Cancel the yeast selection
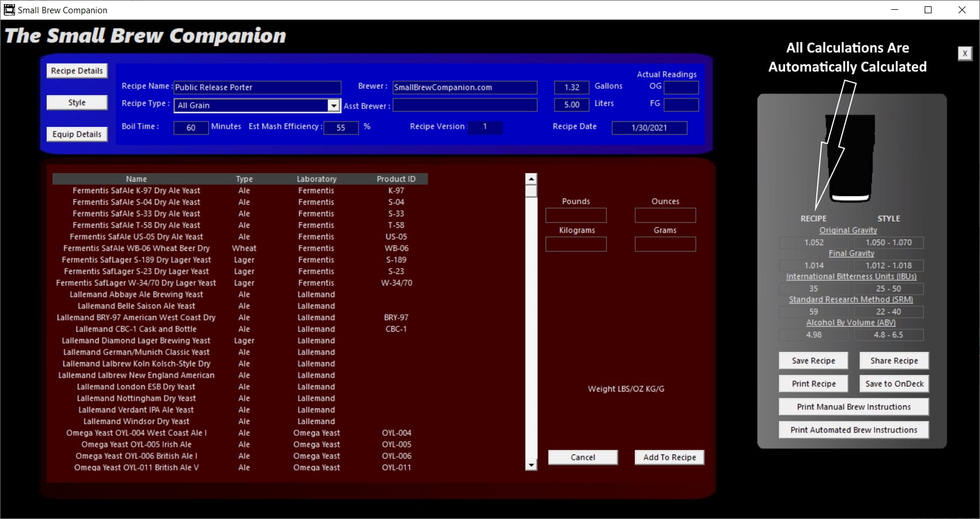 pos(582,457)
